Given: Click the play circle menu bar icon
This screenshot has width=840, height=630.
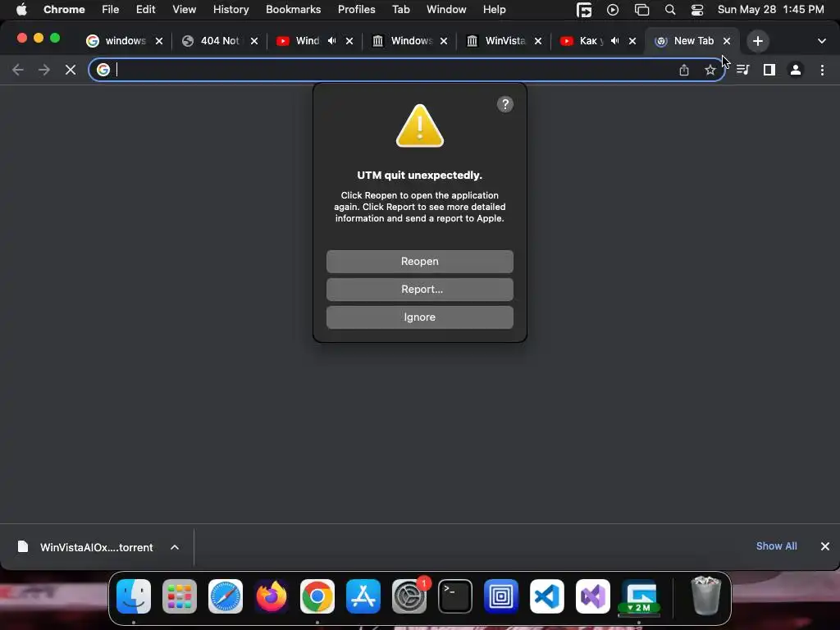Looking at the screenshot, I should [x=612, y=10].
